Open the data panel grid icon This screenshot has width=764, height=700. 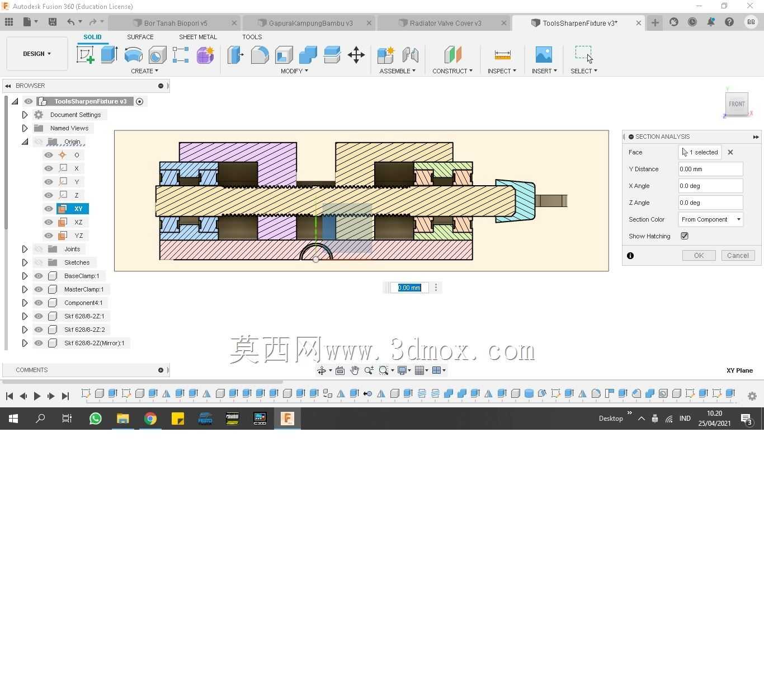tap(9, 22)
